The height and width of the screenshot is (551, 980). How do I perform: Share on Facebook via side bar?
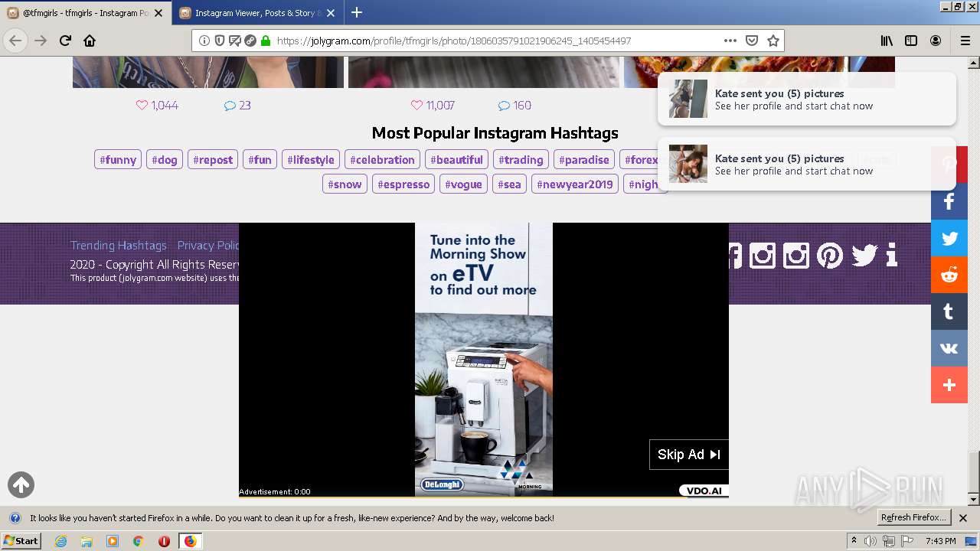point(949,201)
